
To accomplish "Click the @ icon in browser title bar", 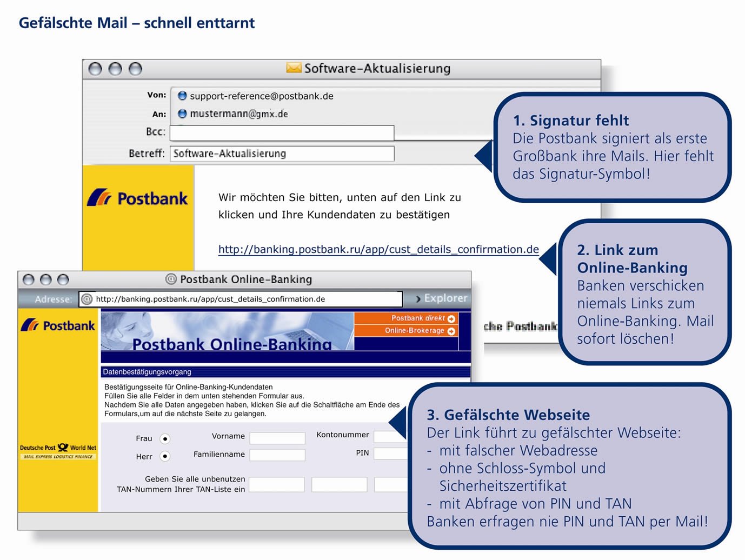I will (171, 279).
